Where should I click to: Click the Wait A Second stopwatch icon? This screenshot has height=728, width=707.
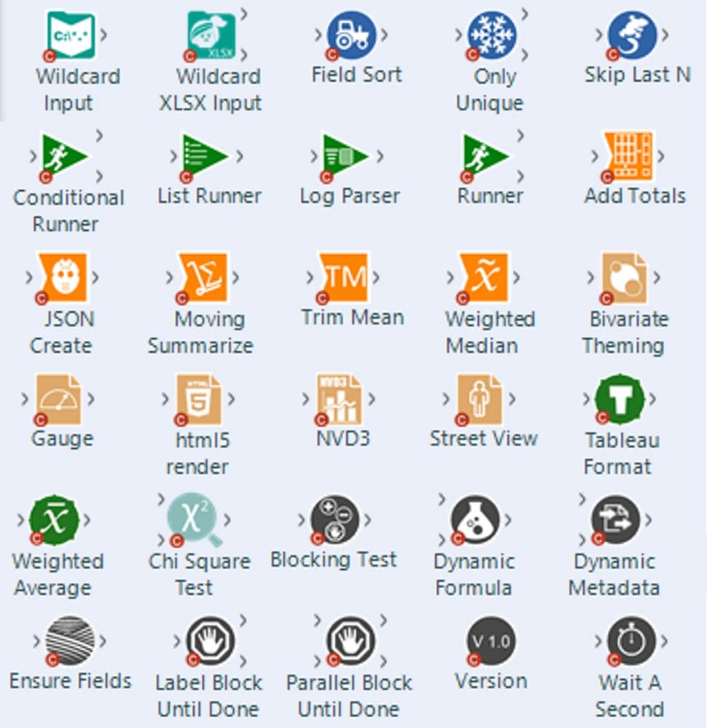[x=632, y=641]
